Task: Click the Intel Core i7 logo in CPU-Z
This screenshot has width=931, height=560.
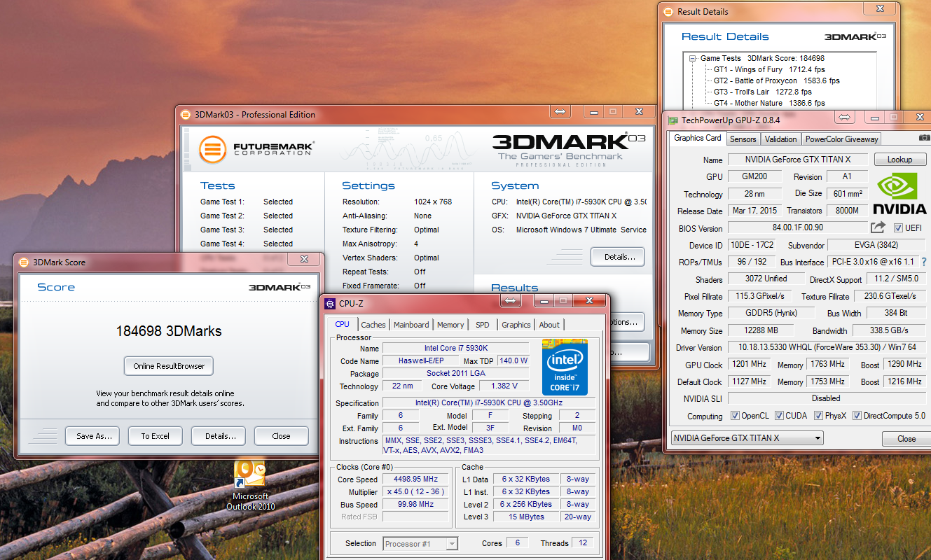Action: click(x=565, y=367)
